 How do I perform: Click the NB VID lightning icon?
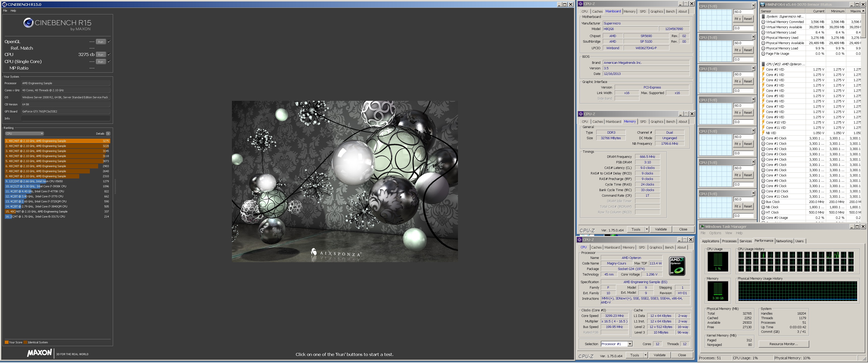(763, 133)
